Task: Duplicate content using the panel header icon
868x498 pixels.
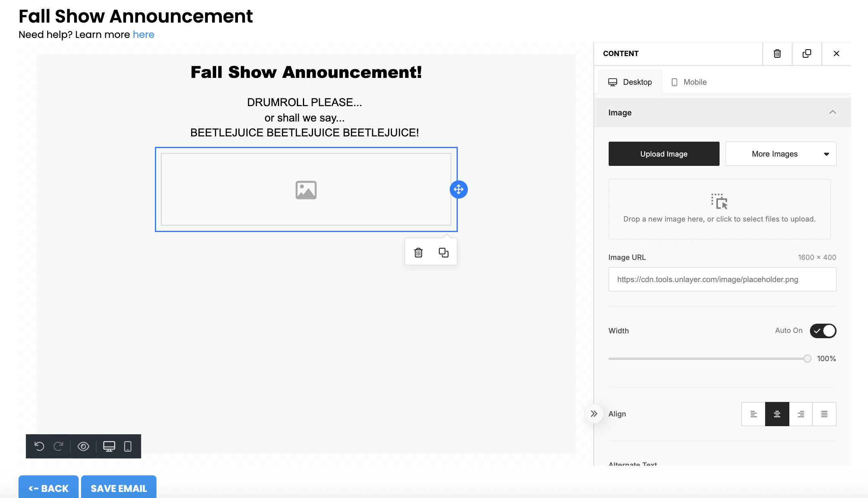Action: pyautogui.click(x=807, y=54)
